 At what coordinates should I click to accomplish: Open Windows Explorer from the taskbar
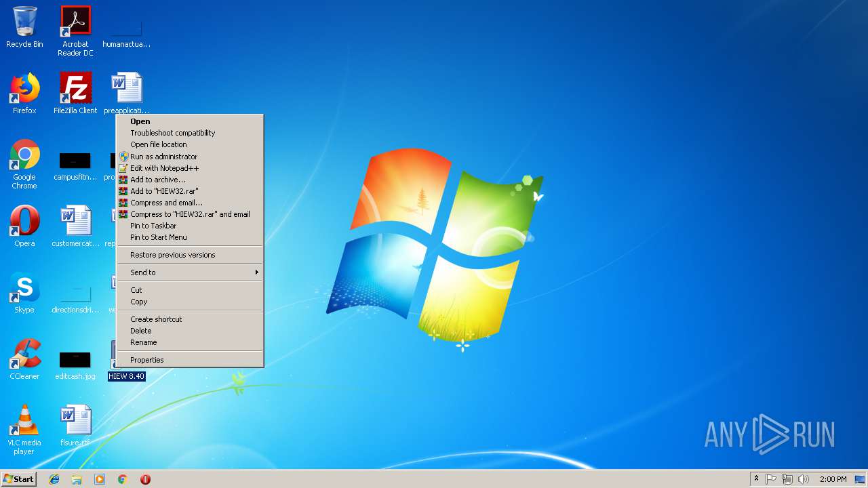coord(77,479)
